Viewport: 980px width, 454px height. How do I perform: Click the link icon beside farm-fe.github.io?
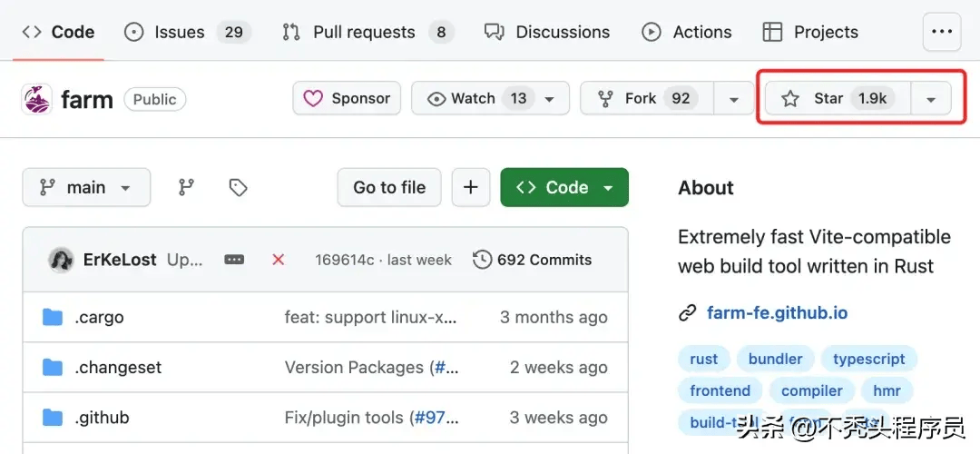[688, 312]
